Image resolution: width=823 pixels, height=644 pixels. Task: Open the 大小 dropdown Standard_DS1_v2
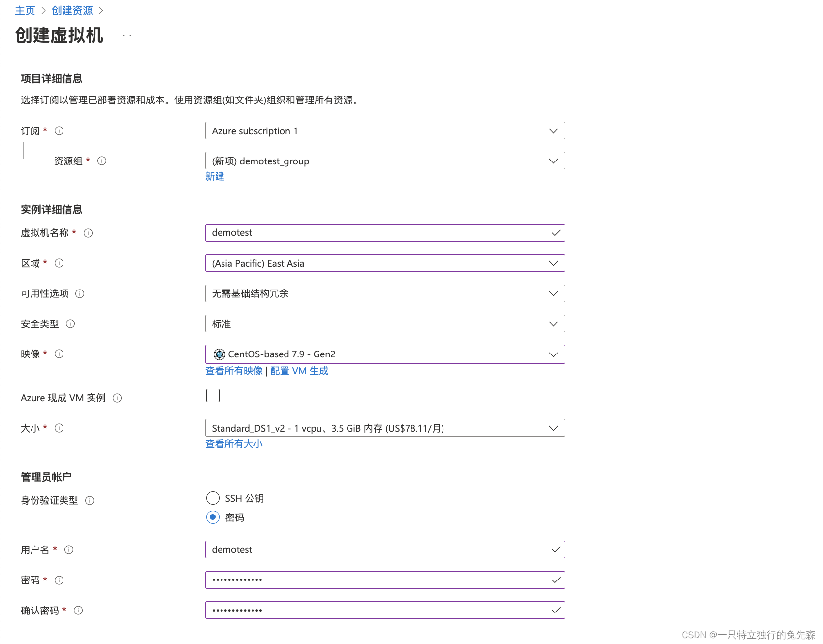pos(385,428)
